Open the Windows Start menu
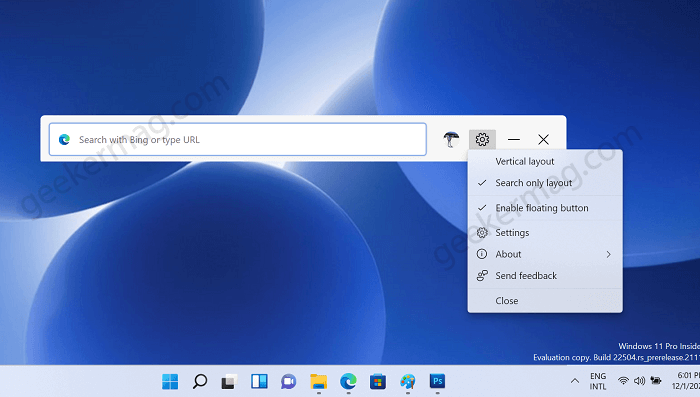 tap(170, 381)
